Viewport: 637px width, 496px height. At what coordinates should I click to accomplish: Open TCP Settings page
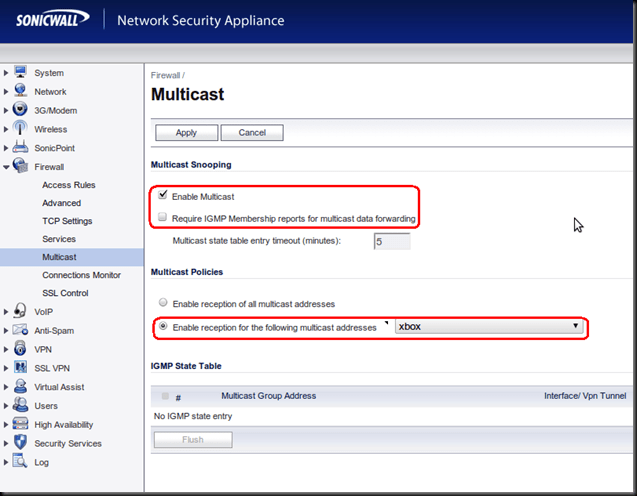tap(67, 221)
